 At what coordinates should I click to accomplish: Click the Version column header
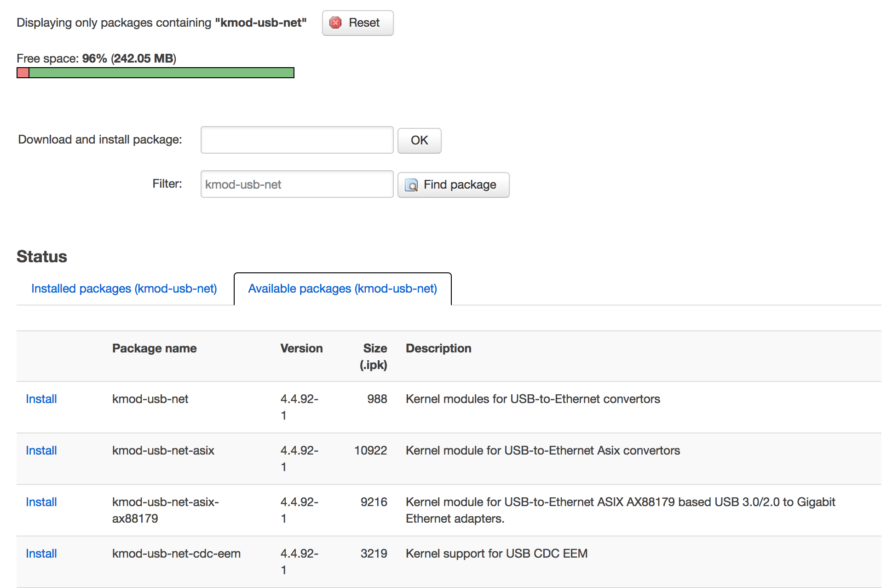301,348
